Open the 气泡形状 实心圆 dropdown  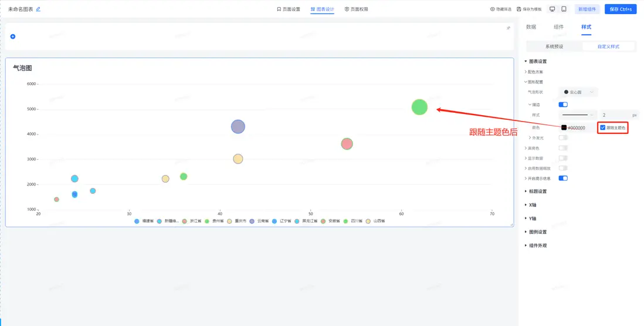pyautogui.click(x=578, y=92)
